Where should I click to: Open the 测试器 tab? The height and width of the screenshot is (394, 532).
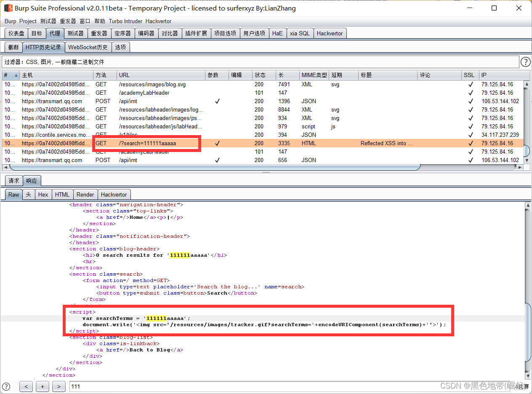tap(76, 33)
